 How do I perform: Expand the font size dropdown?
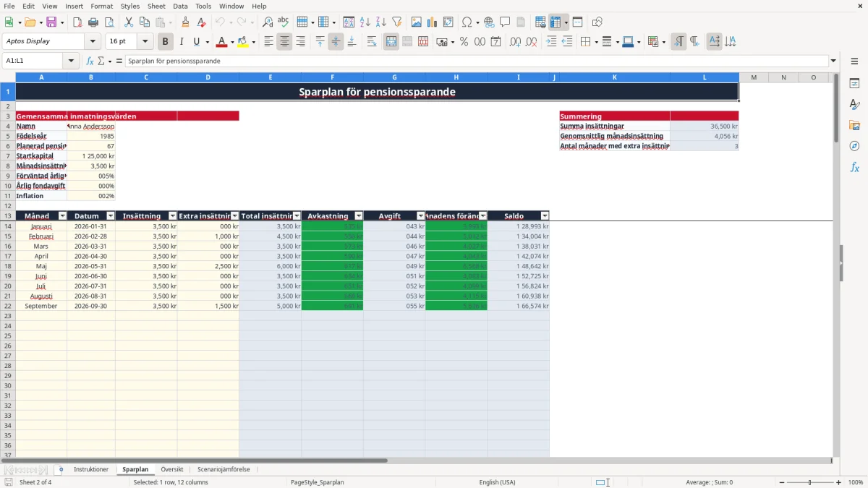(x=145, y=42)
